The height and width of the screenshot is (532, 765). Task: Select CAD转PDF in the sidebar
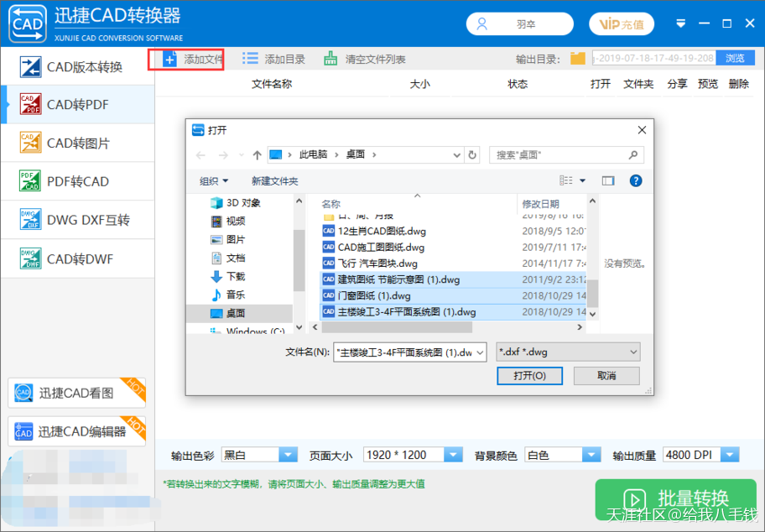coord(78,104)
